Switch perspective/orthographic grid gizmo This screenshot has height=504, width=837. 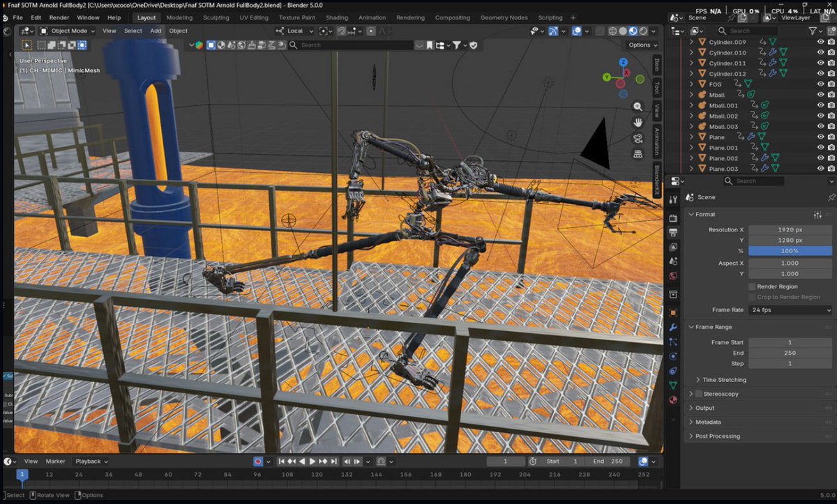pos(638,154)
